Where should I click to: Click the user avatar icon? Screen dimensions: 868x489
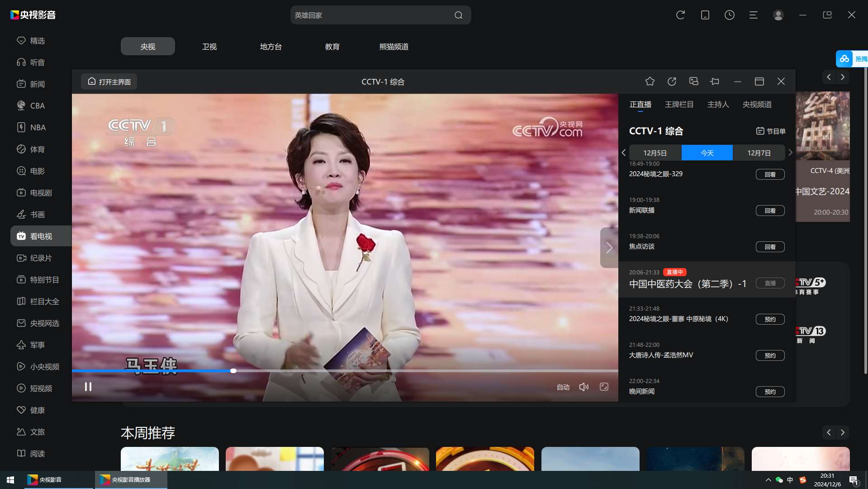[x=778, y=15]
